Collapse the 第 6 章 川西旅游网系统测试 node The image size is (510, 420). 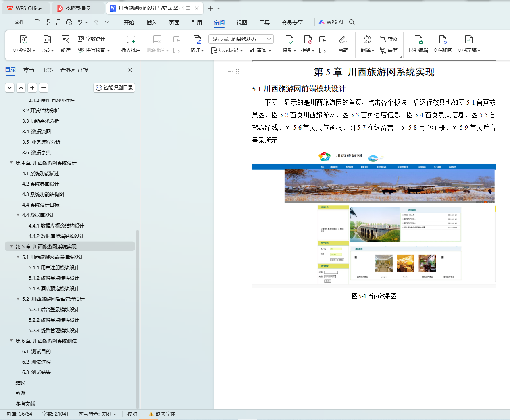click(x=11, y=341)
